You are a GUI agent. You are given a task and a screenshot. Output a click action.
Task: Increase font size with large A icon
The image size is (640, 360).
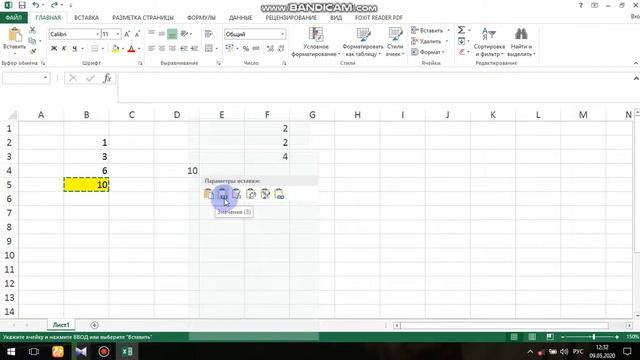point(127,34)
